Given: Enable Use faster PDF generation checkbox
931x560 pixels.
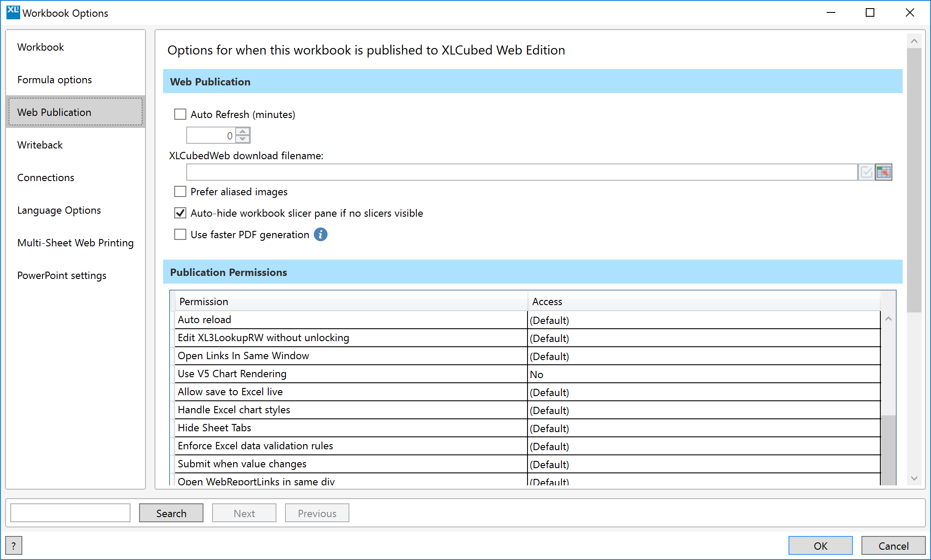Looking at the screenshot, I should pyautogui.click(x=180, y=234).
